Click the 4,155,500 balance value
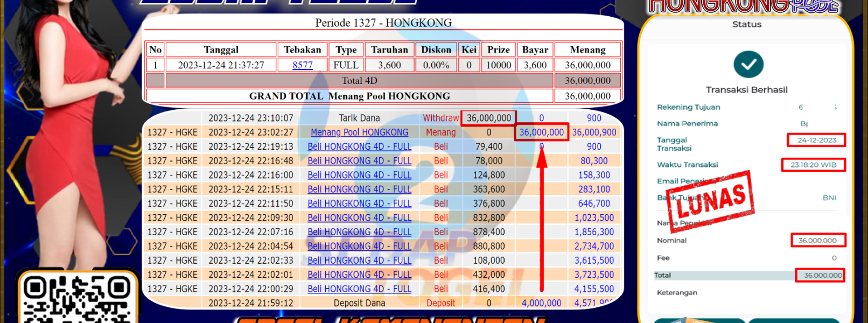The width and height of the screenshot is (868, 323). coord(594,289)
